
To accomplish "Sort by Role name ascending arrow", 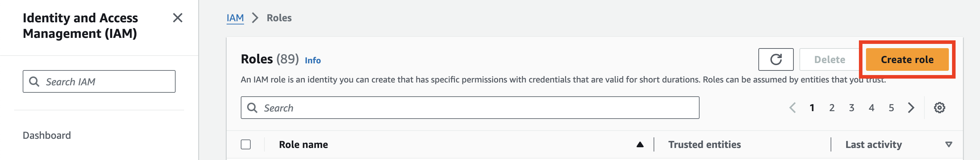I will [640, 144].
